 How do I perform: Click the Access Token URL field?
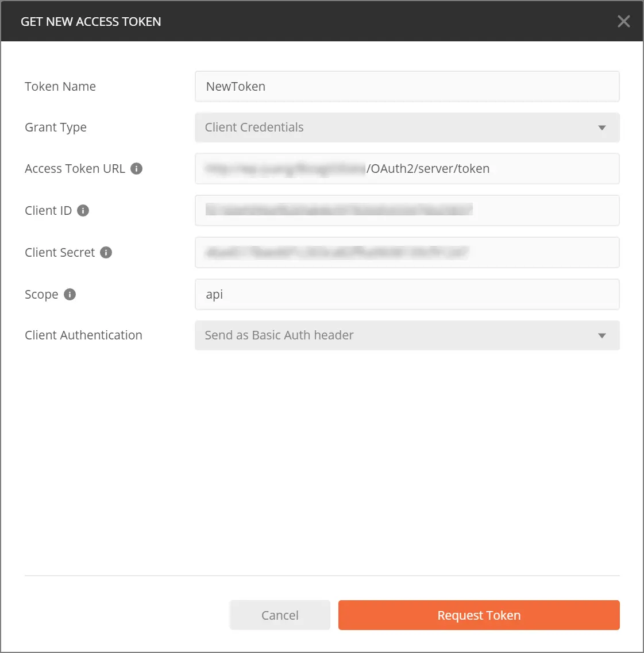[x=407, y=169]
